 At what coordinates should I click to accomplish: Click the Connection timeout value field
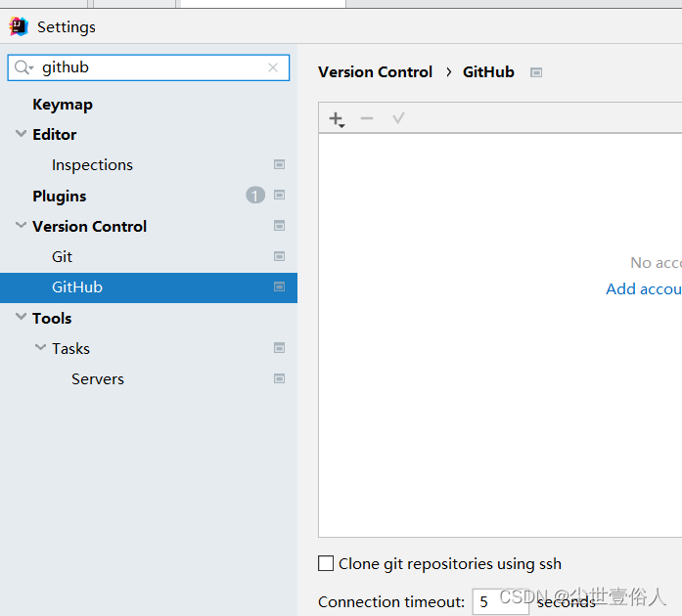click(501, 601)
